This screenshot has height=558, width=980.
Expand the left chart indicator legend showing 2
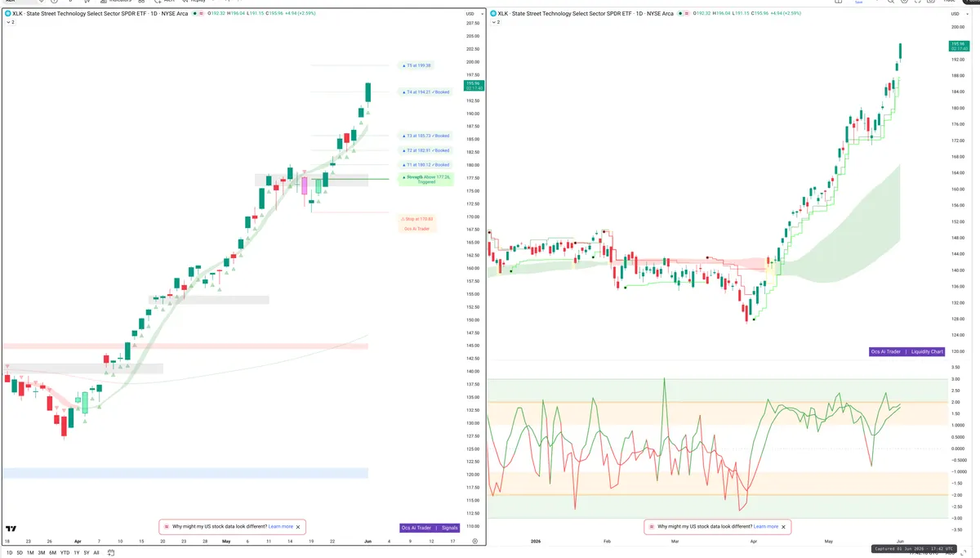tap(10, 23)
